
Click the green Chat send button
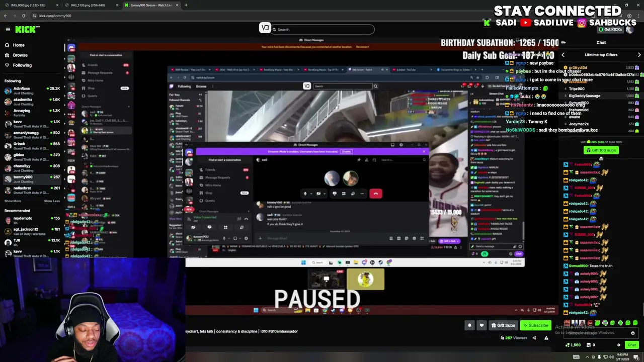click(x=631, y=345)
